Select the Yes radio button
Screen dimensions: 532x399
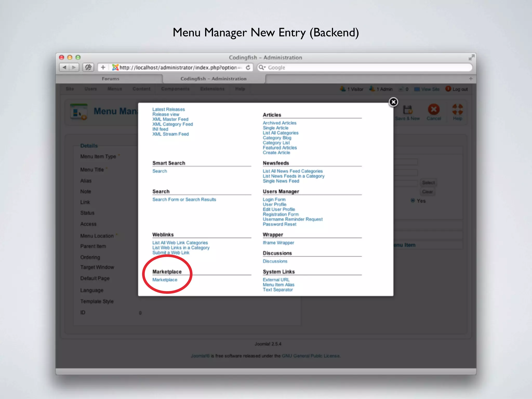(413, 201)
